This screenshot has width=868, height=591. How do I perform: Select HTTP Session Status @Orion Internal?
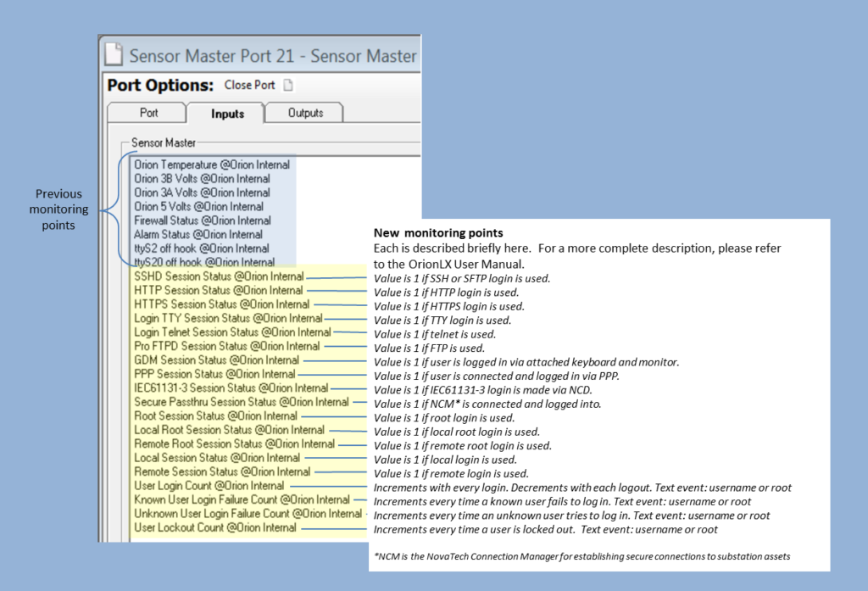point(218,290)
